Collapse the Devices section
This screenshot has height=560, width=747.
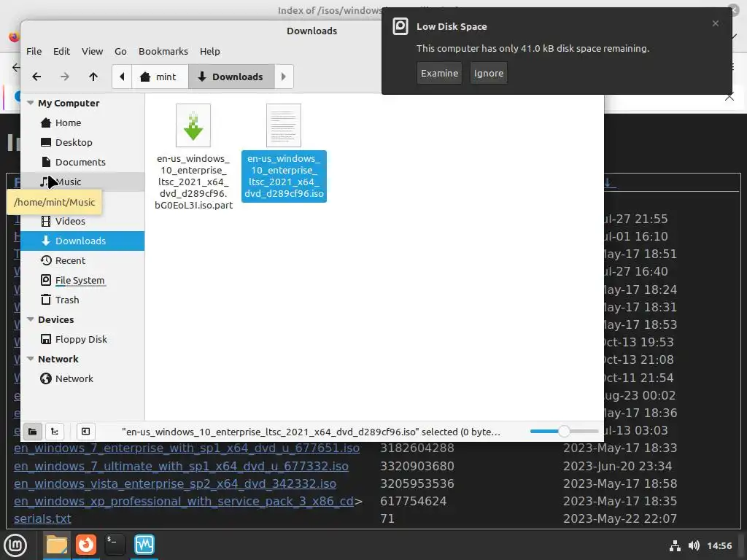(31, 319)
